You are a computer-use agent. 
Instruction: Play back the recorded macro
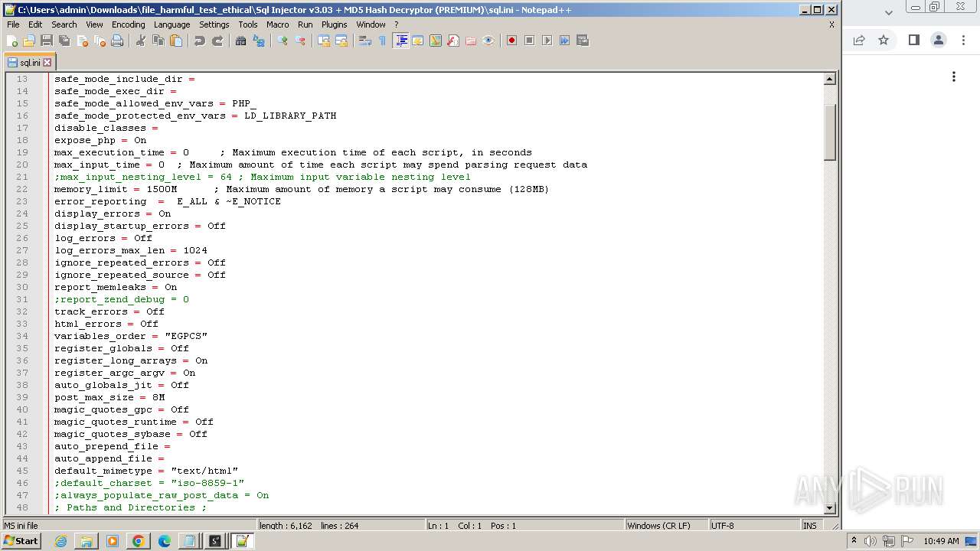547,41
